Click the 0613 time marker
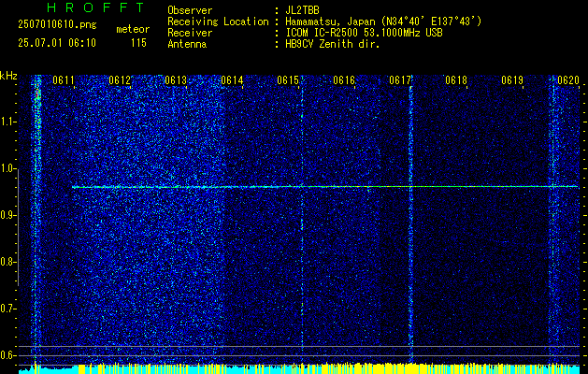This screenshot has height=374, width=588. [176, 80]
